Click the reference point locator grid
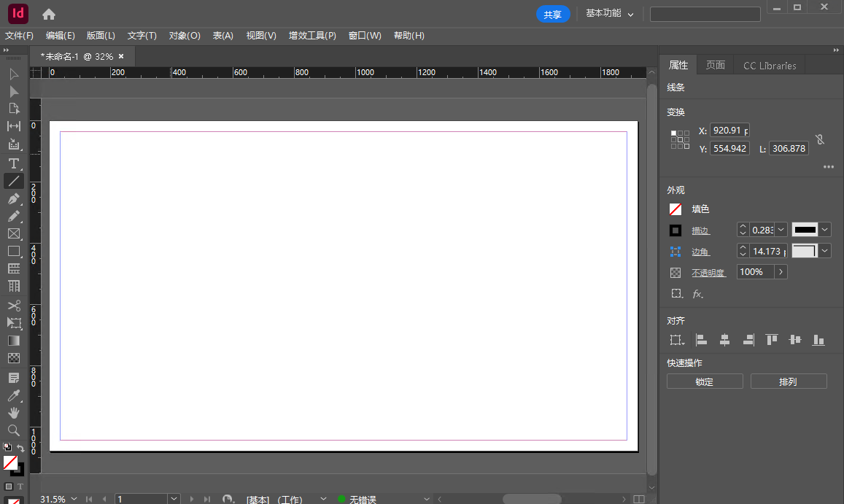The height and width of the screenshot is (504, 844). point(680,139)
